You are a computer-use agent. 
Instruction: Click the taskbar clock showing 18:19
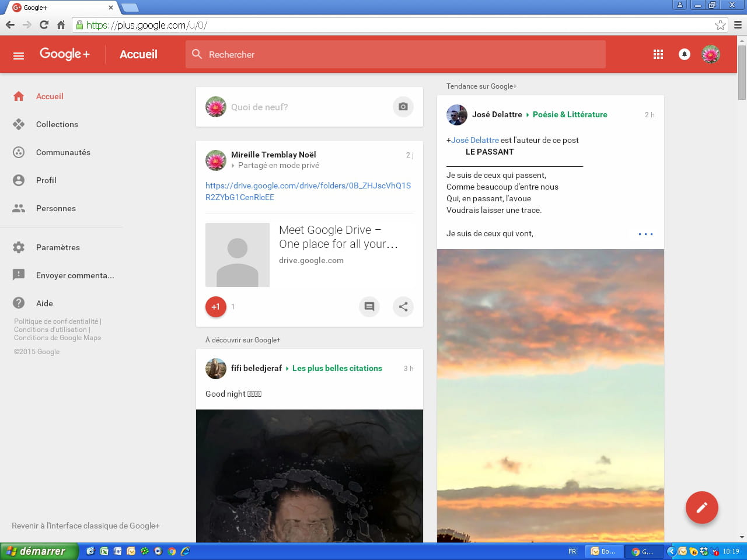(731, 551)
